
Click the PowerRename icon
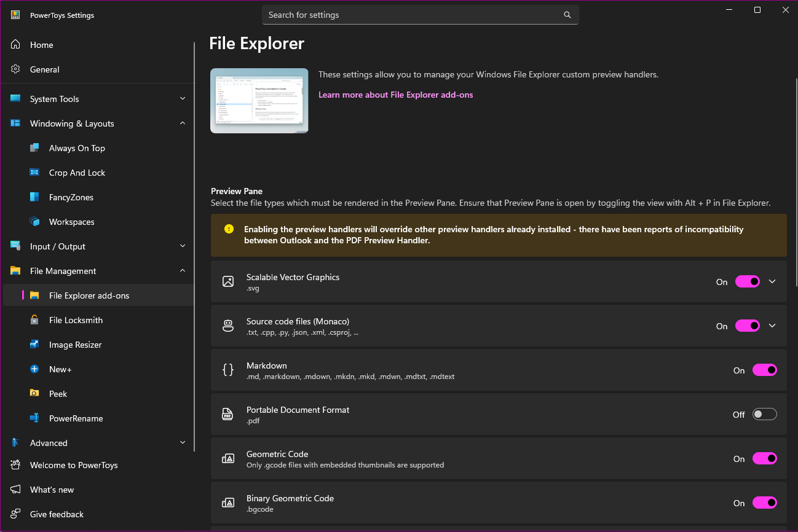[x=35, y=418]
